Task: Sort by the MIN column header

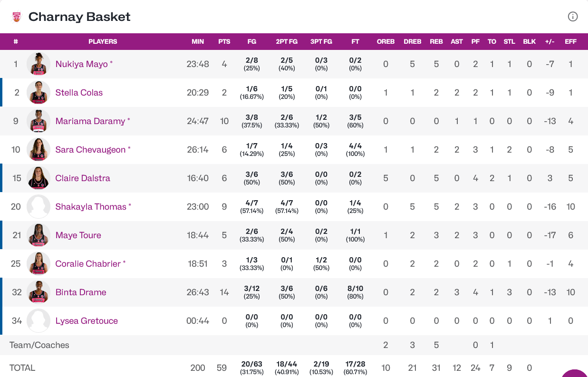Action: 198,41
